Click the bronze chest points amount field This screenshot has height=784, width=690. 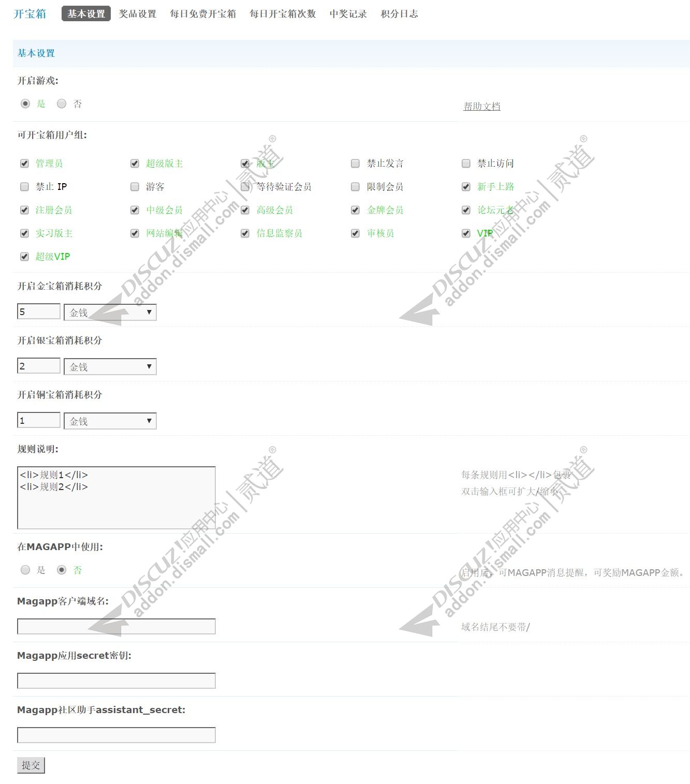click(x=39, y=420)
